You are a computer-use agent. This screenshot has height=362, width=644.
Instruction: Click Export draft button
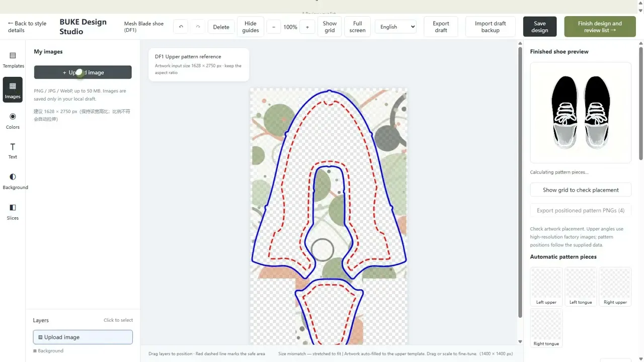click(441, 27)
